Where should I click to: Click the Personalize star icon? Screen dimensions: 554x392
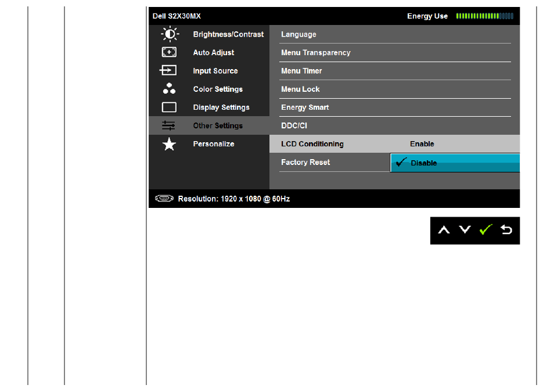point(169,144)
